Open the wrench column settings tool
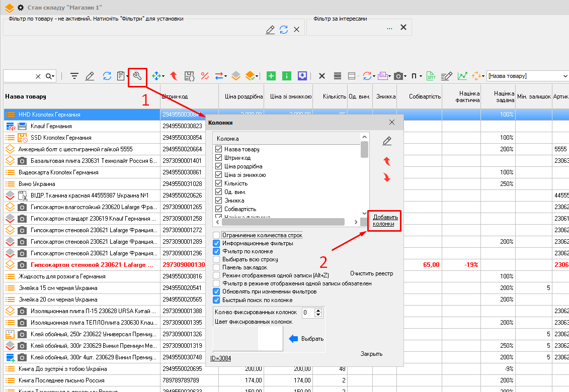This screenshot has height=392, width=569. [x=137, y=76]
